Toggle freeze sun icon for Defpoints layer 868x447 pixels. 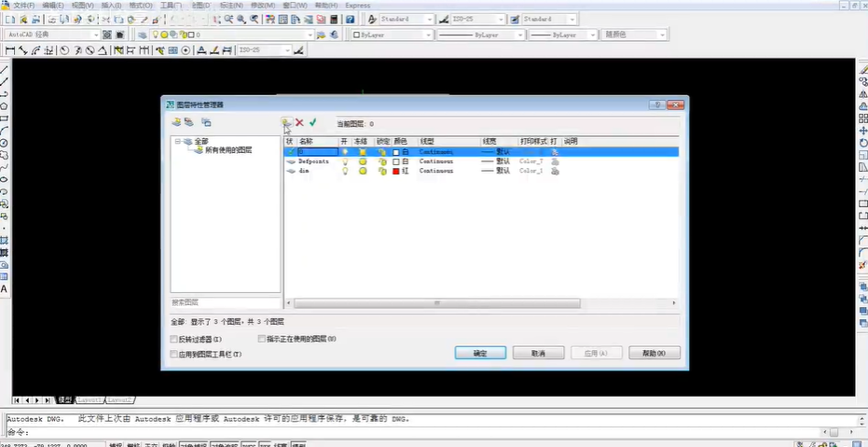click(363, 161)
